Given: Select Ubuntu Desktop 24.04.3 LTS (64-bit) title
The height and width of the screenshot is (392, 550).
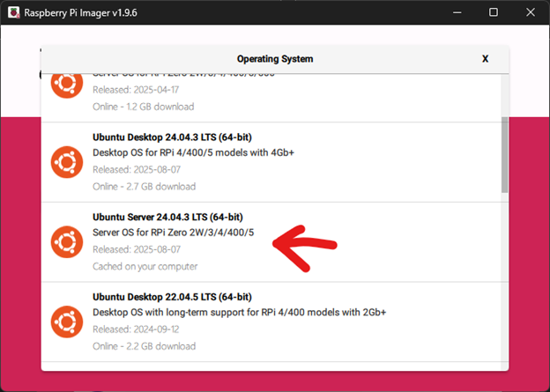Looking at the screenshot, I should point(172,137).
